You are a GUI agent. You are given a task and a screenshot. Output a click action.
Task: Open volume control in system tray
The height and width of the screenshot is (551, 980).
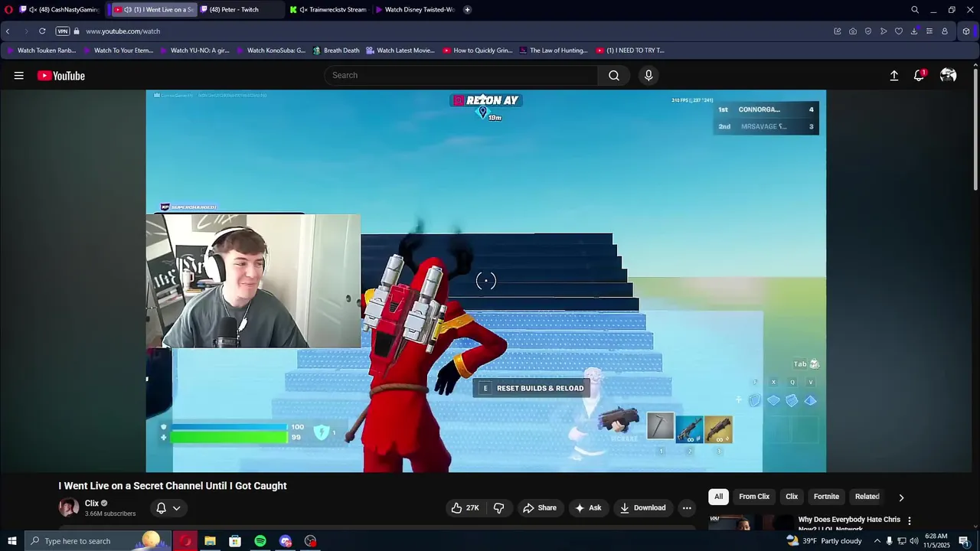pyautogui.click(x=914, y=541)
